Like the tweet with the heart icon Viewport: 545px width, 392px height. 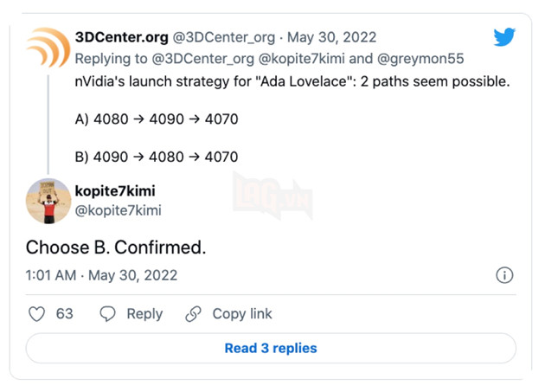click(36, 314)
